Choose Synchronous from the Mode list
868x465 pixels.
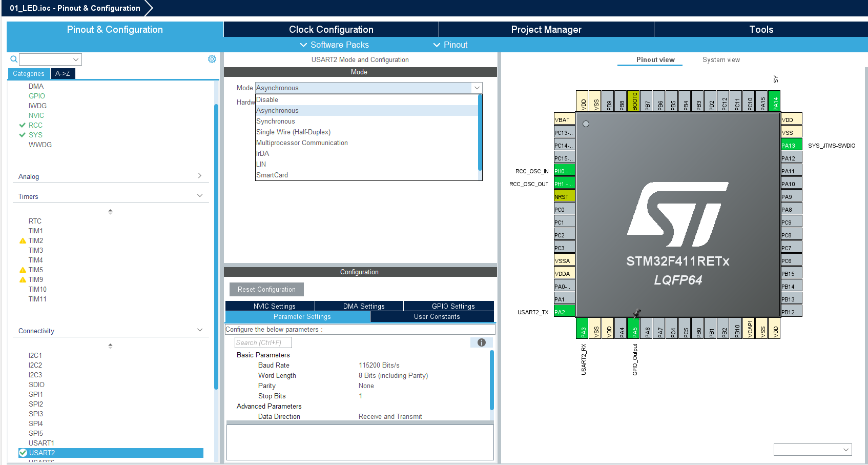(367, 121)
